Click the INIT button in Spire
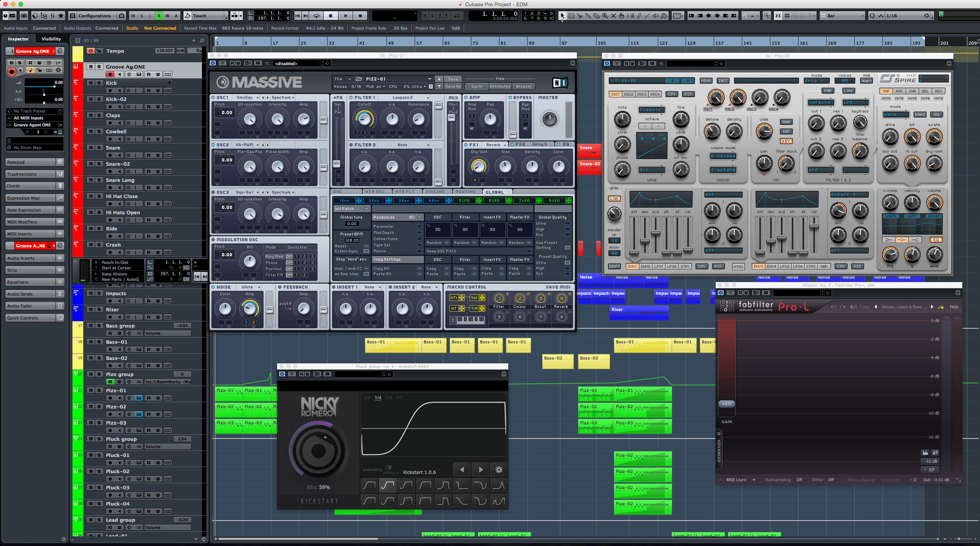Viewport: 980px width, 546px height. coord(723,81)
